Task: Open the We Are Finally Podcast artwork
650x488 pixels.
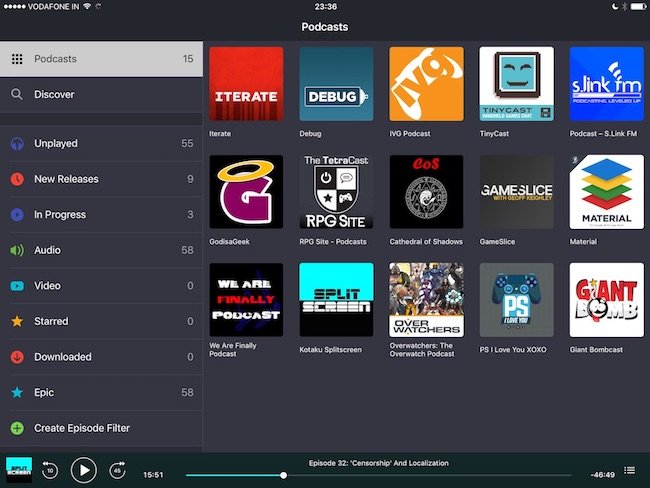Action: [246, 300]
